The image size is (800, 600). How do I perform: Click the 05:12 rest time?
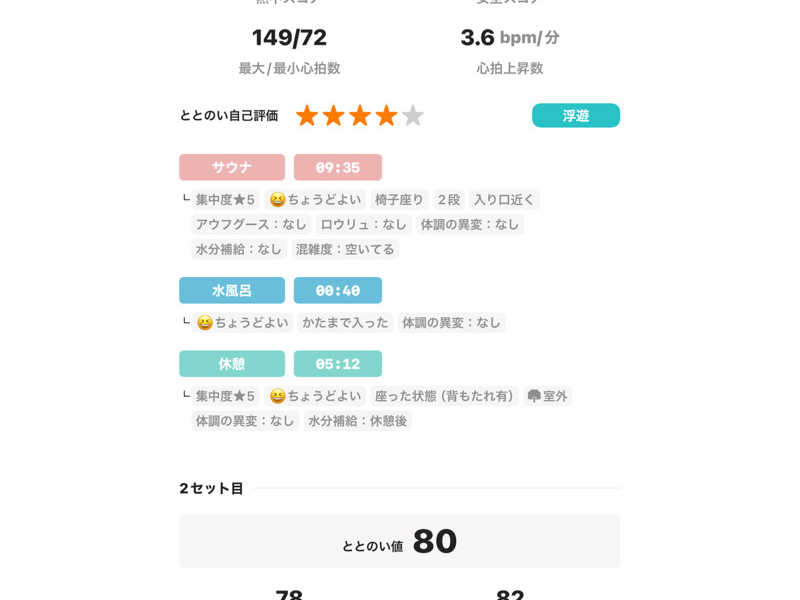pyautogui.click(x=338, y=364)
